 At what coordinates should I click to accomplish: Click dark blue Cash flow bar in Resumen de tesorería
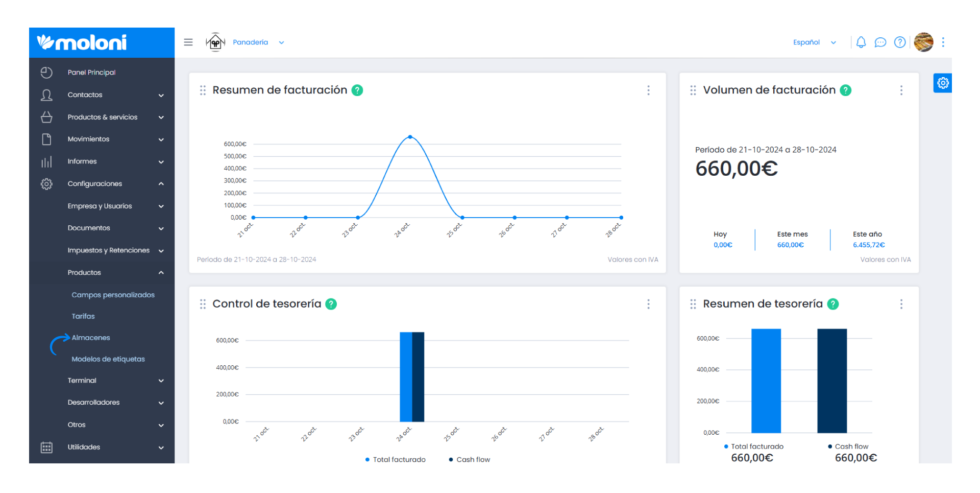tap(832, 381)
